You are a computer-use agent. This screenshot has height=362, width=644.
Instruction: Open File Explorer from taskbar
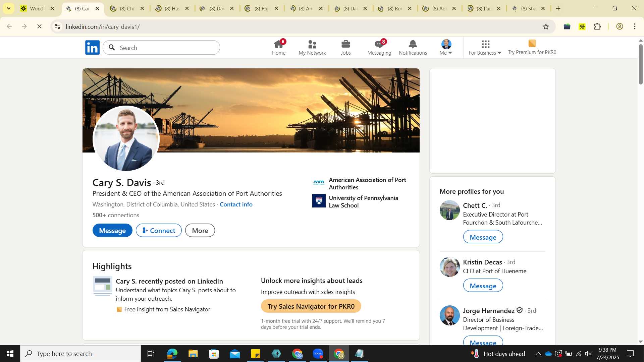pos(193,354)
